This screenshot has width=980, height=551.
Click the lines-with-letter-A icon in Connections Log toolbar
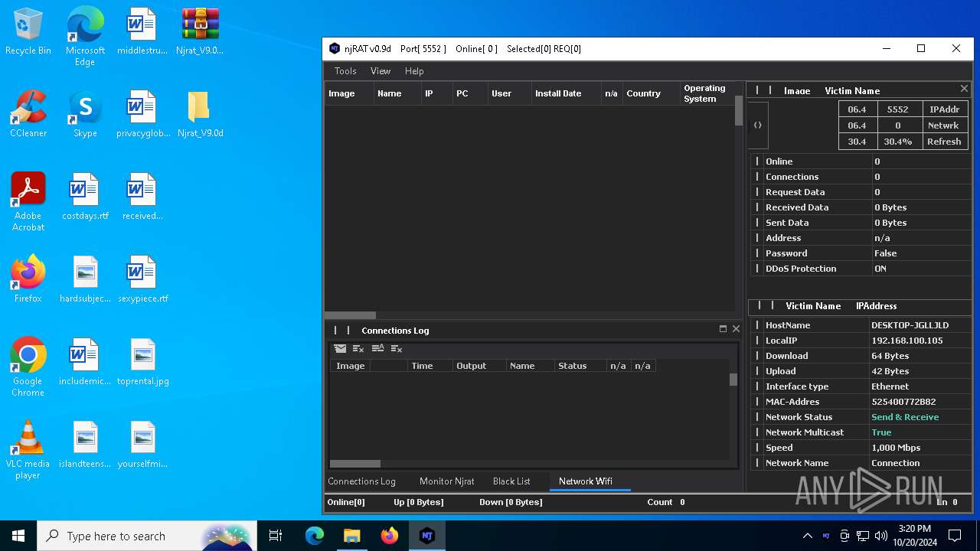[377, 348]
